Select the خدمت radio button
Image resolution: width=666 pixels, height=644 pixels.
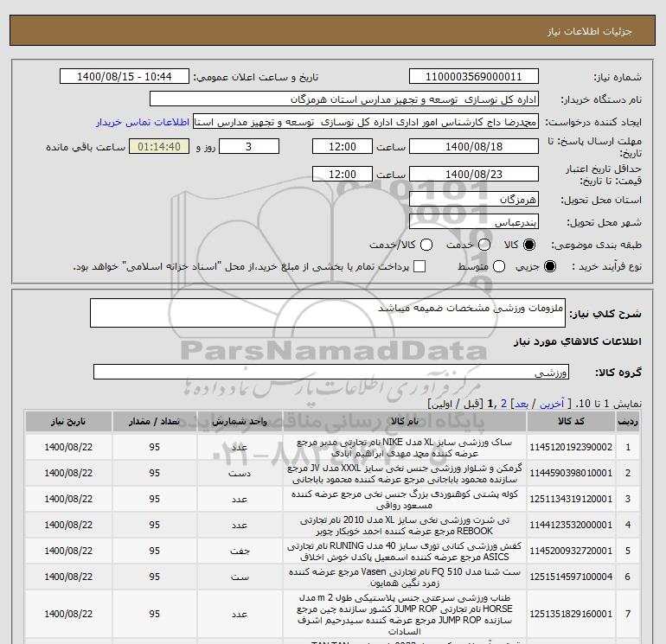coord(484,245)
